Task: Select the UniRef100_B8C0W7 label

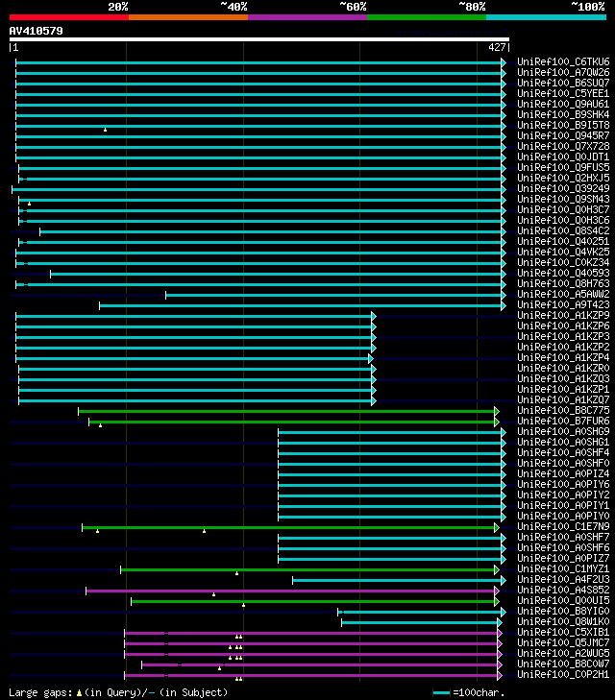Action: coord(563,664)
